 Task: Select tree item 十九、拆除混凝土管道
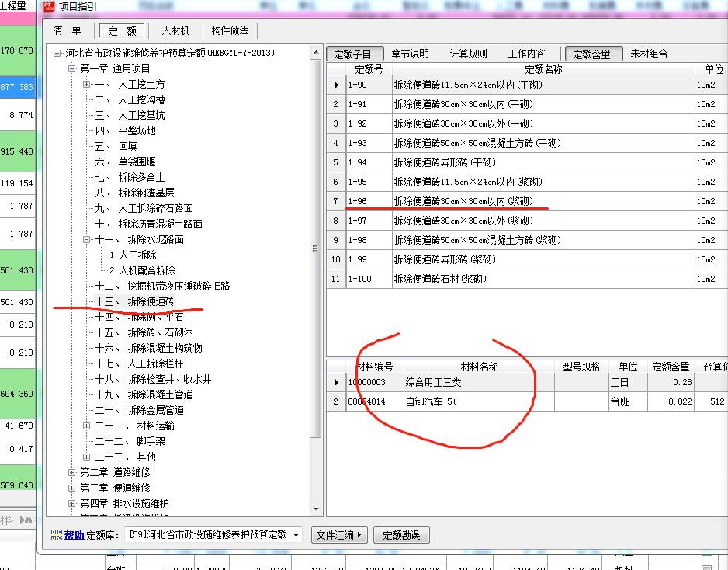pyautogui.click(x=144, y=394)
